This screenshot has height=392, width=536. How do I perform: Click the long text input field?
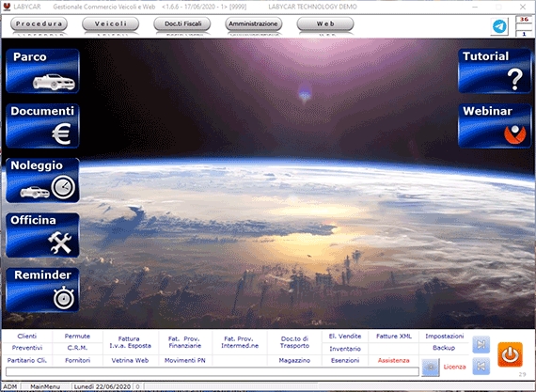(213, 372)
